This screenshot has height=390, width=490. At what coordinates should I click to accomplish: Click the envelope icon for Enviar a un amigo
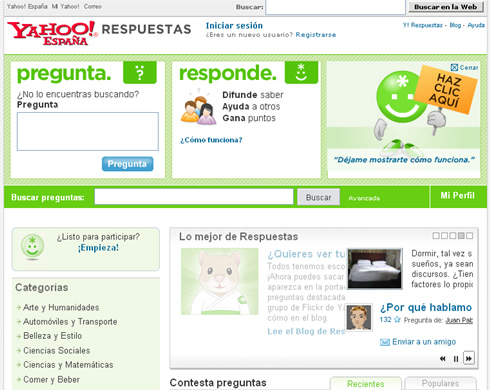pos(385,342)
